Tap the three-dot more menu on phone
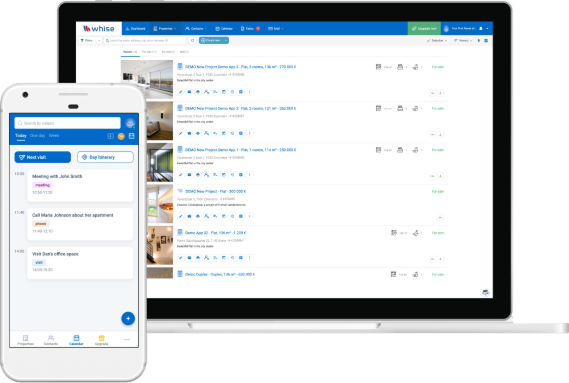 127,340
